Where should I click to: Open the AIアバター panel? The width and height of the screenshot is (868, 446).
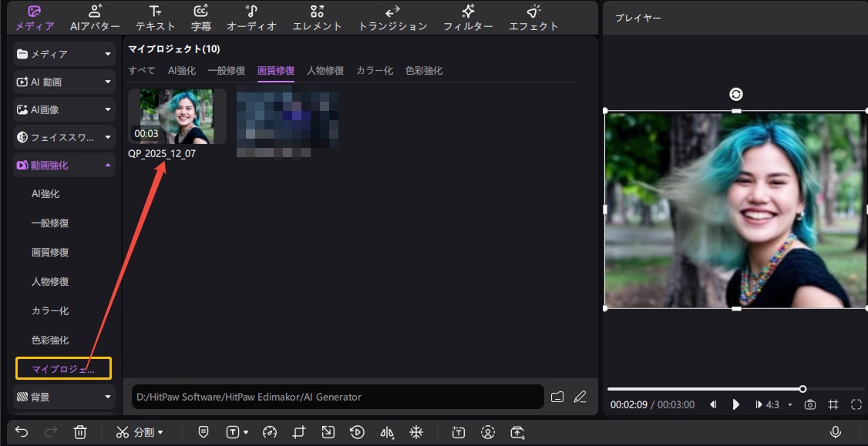click(x=94, y=17)
